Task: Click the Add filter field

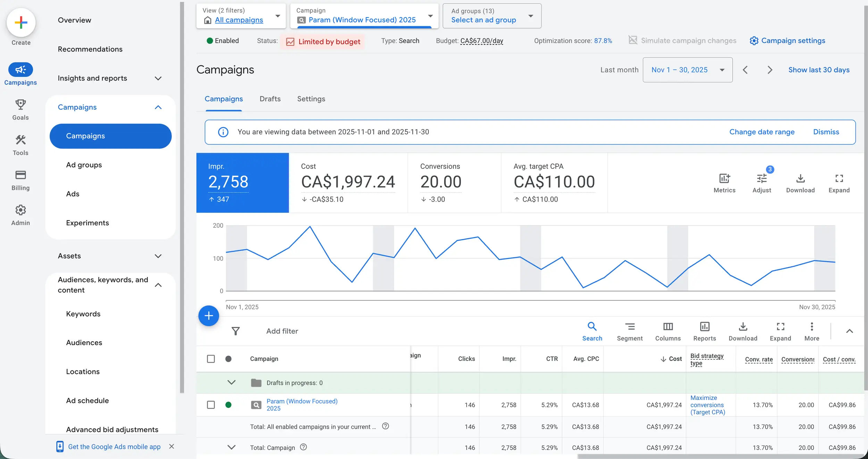Action: 282,331
